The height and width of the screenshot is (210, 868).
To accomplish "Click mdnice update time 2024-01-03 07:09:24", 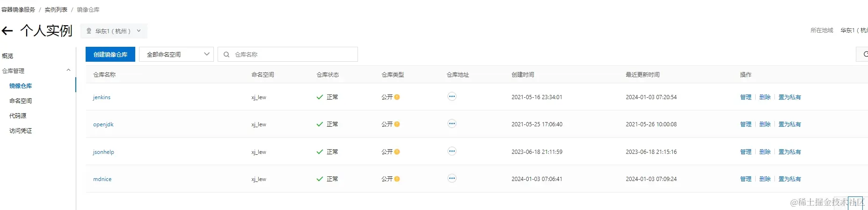I will pos(651,179).
